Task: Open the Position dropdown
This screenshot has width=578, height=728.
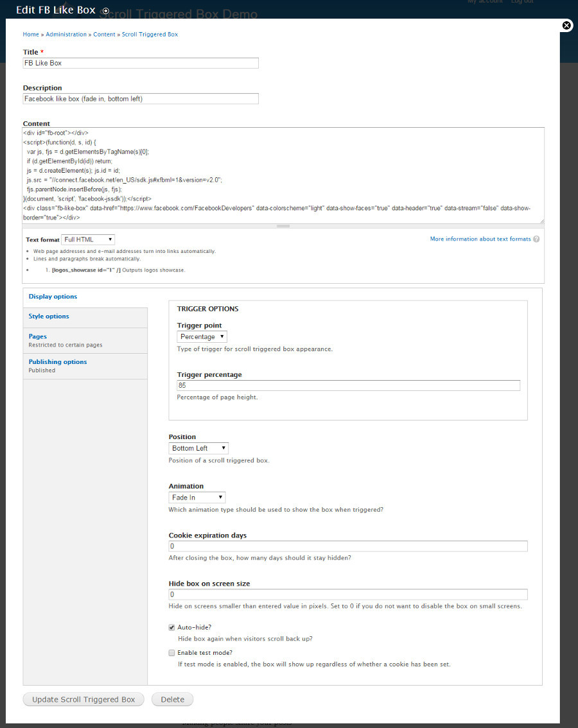Action: click(x=198, y=448)
